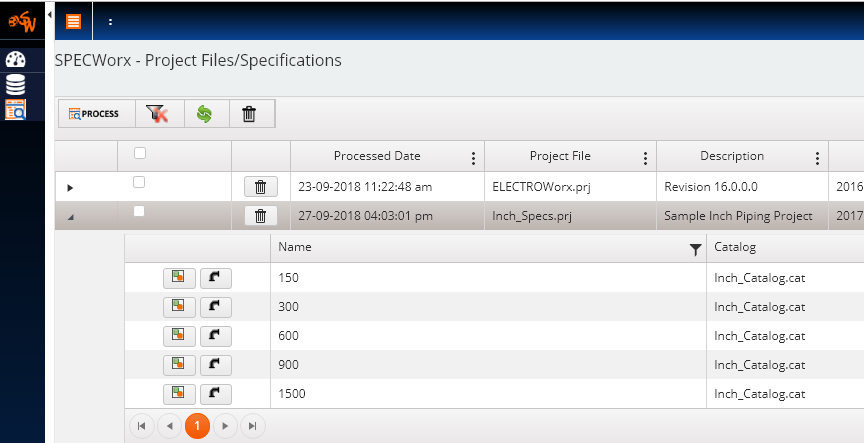Refresh the list with green arrows icon
Screen dimensions: 864x443
point(204,114)
